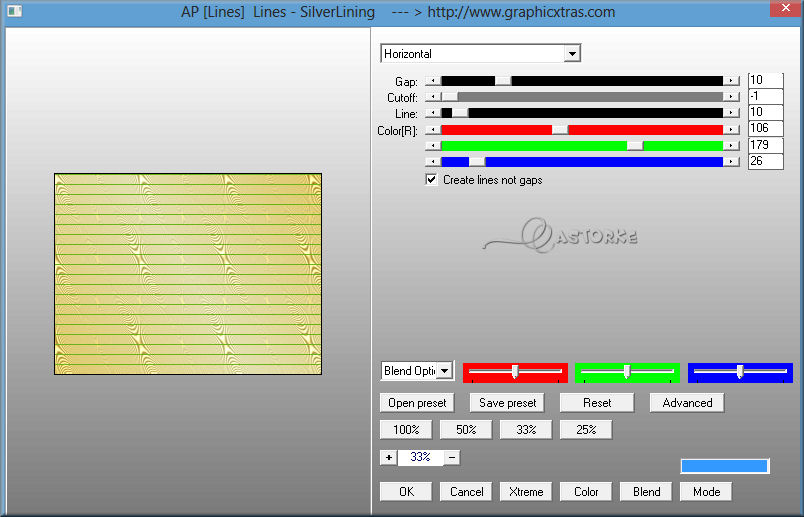Increase green color with right arrow

(x=731, y=146)
